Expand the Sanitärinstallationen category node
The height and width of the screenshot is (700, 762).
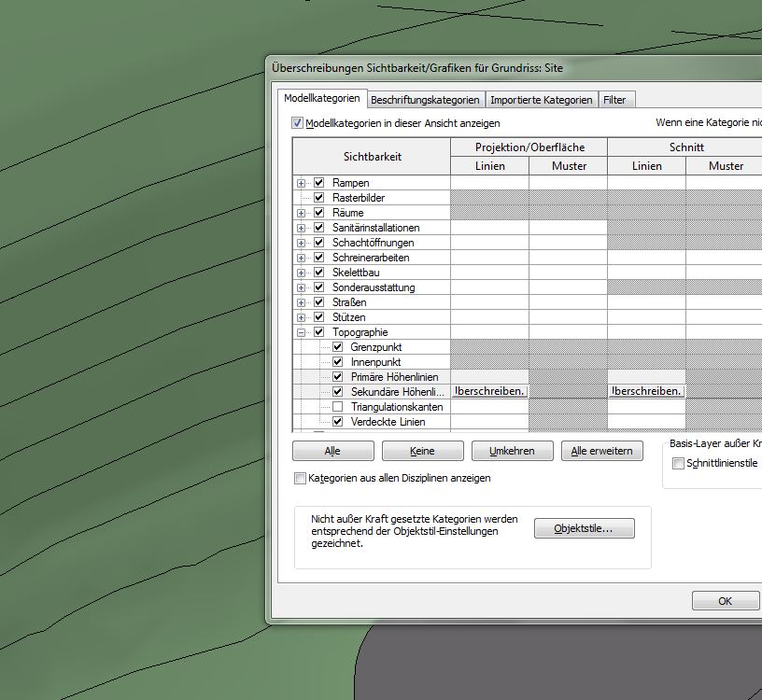point(302,228)
